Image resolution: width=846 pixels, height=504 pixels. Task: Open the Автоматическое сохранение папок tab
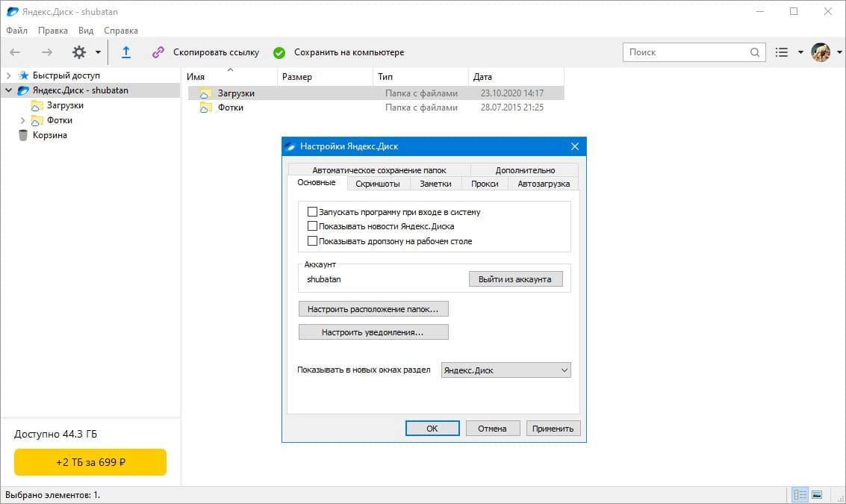[x=379, y=170]
